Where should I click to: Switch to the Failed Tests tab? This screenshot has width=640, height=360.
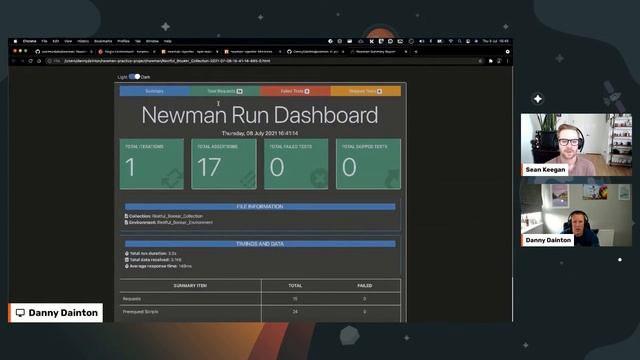click(x=295, y=91)
